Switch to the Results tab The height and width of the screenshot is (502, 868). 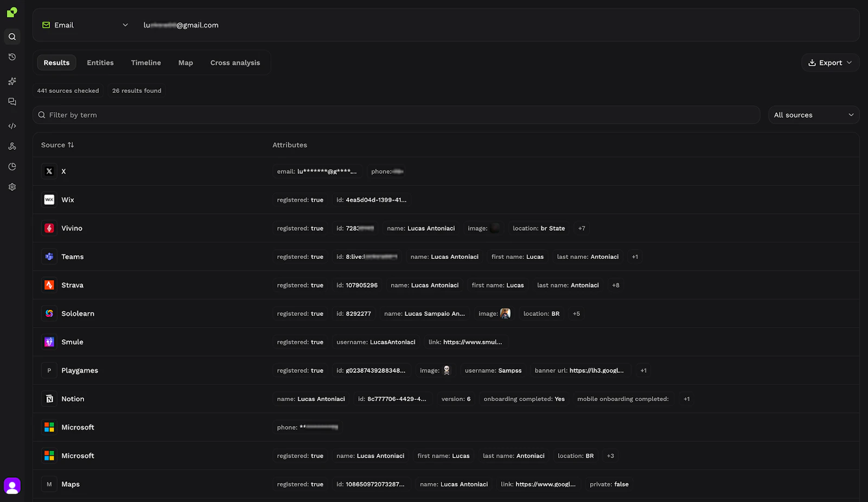[x=56, y=63]
